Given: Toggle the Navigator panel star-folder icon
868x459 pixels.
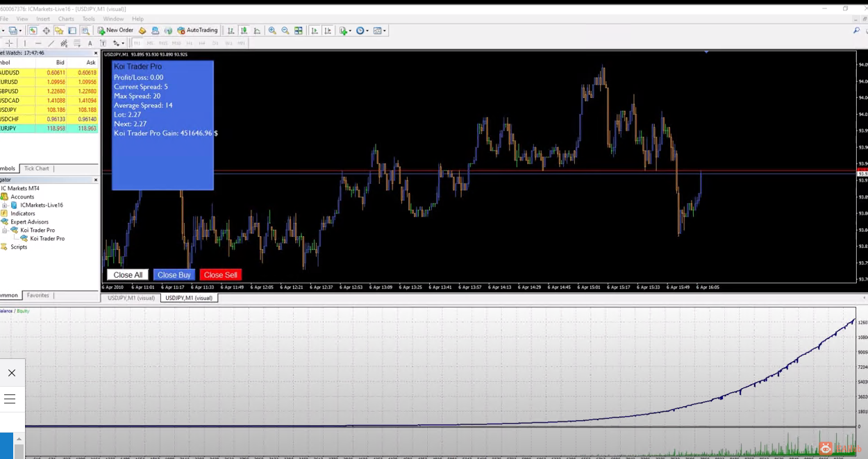Looking at the screenshot, I should (59, 31).
